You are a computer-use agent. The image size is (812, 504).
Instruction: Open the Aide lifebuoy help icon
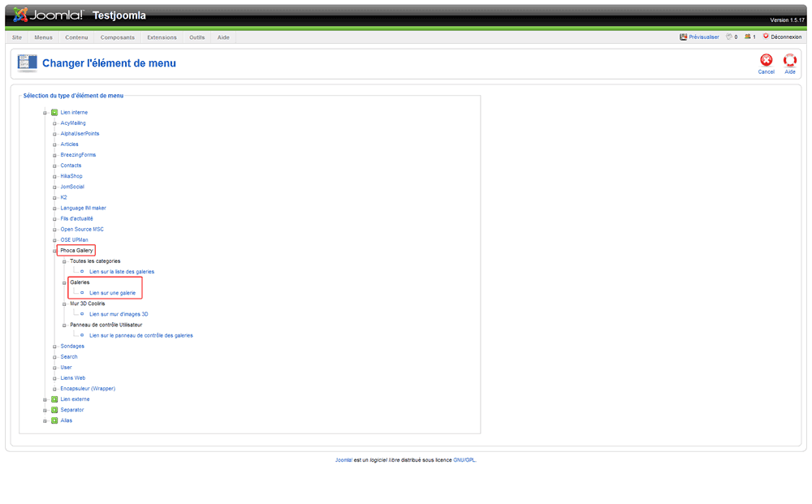790,61
